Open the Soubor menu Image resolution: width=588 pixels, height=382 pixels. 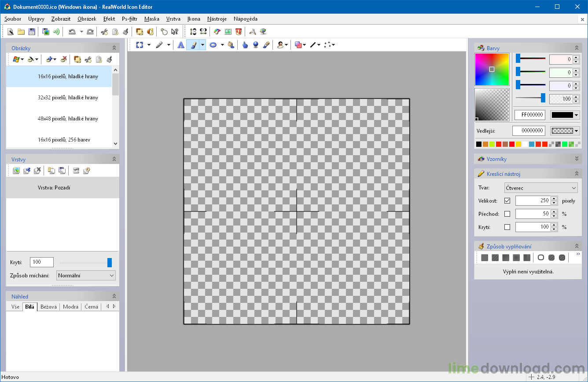[x=13, y=19]
